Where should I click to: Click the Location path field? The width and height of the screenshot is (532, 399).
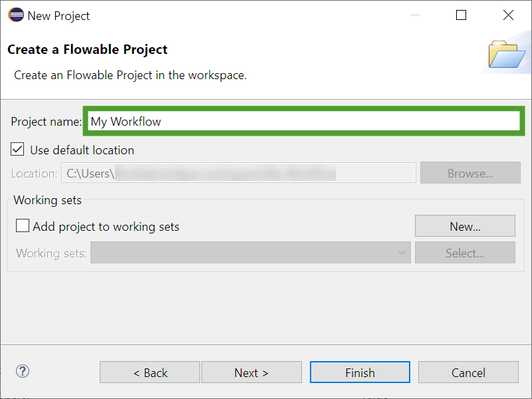point(239,174)
